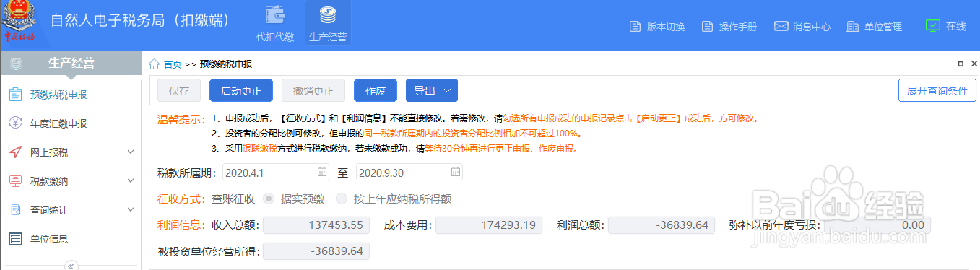Screen dimensions: 980x270
Task: Click 消息中心 text link
Action: [x=812, y=27]
